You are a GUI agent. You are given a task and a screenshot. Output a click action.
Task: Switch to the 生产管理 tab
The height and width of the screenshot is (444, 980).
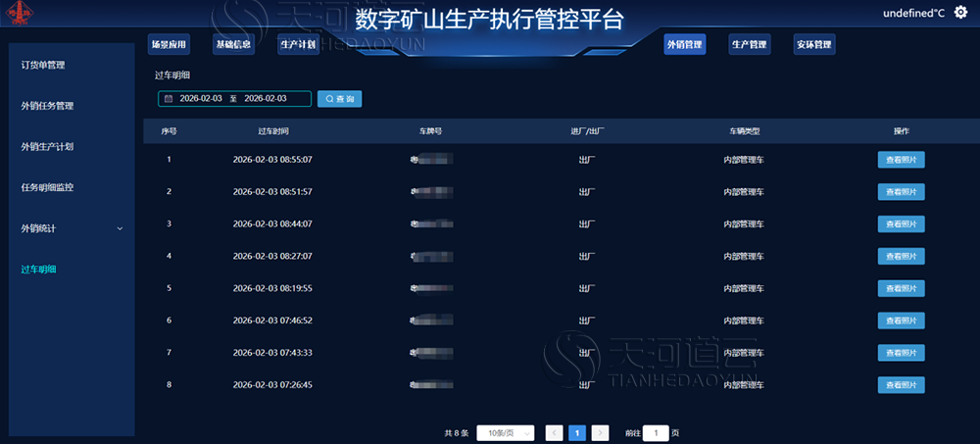point(750,44)
